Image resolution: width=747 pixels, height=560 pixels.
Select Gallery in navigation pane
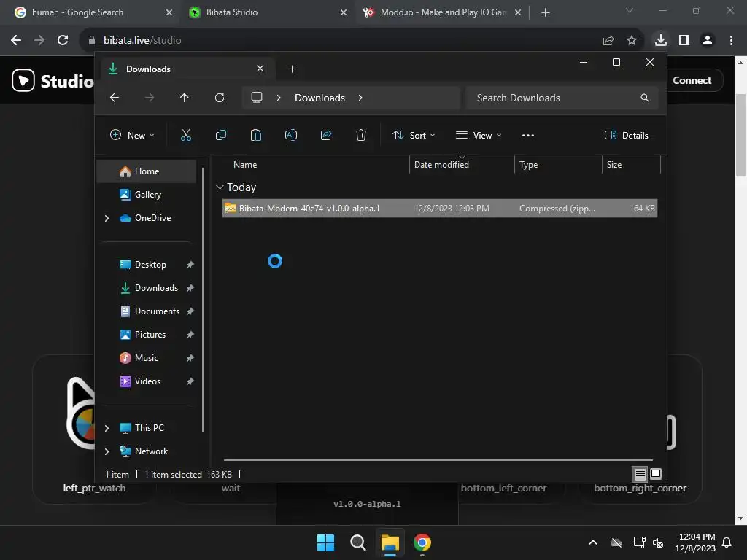[x=147, y=195]
